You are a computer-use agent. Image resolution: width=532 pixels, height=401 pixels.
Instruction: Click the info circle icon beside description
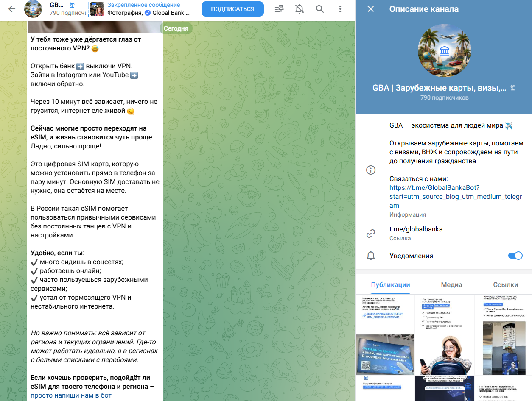point(371,170)
